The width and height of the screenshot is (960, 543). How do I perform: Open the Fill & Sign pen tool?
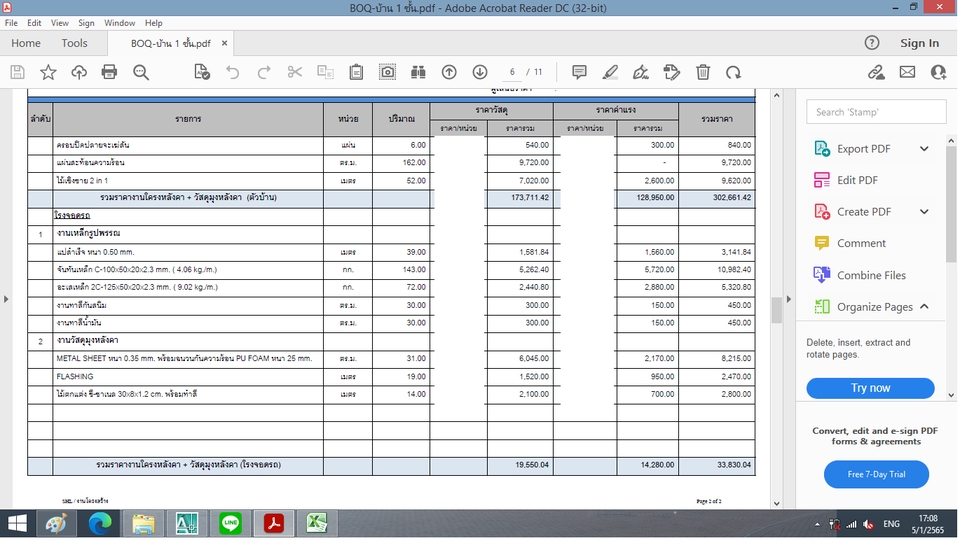pos(640,72)
